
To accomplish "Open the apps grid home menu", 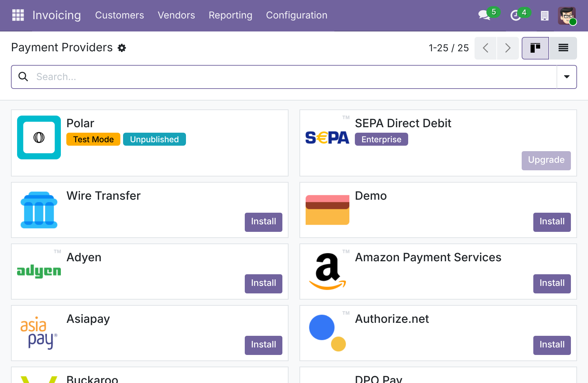I will coord(18,15).
